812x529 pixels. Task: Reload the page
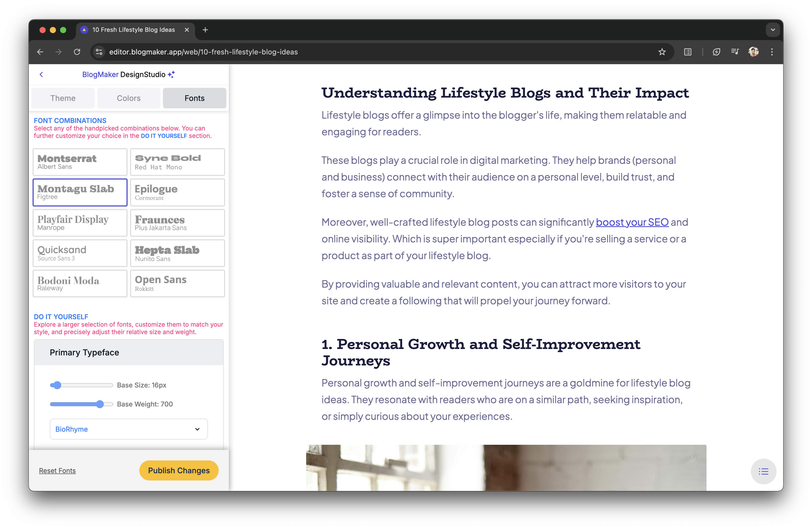(77, 52)
